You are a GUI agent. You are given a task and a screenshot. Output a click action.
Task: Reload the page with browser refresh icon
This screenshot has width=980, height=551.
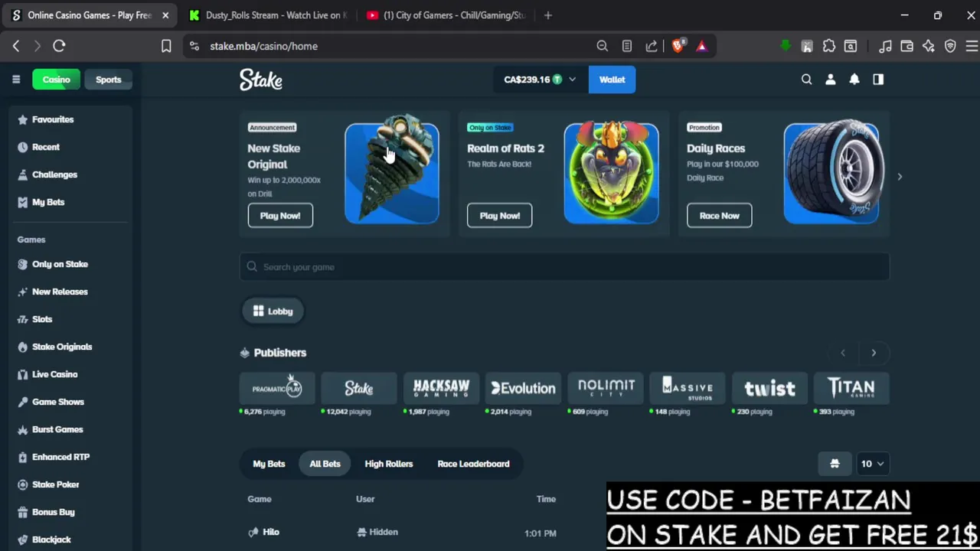click(x=59, y=46)
